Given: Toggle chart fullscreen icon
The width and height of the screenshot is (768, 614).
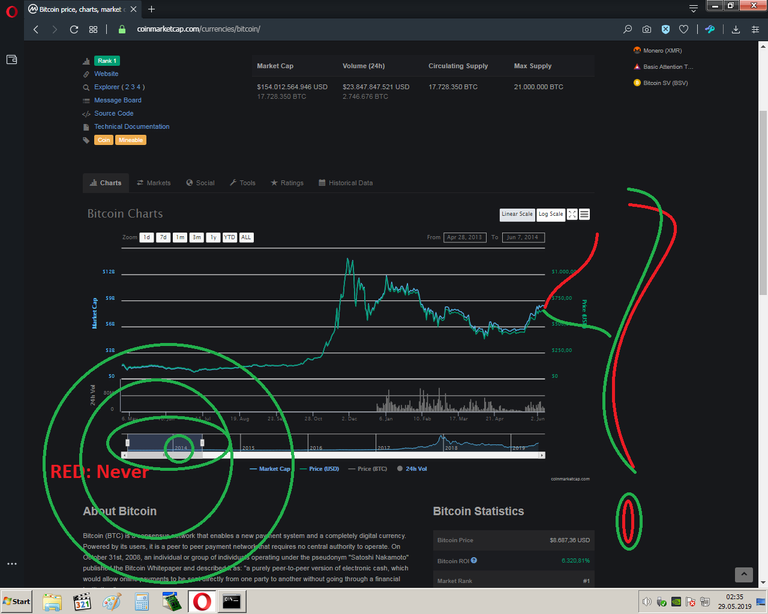Looking at the screenshot, I should (572, 214).
